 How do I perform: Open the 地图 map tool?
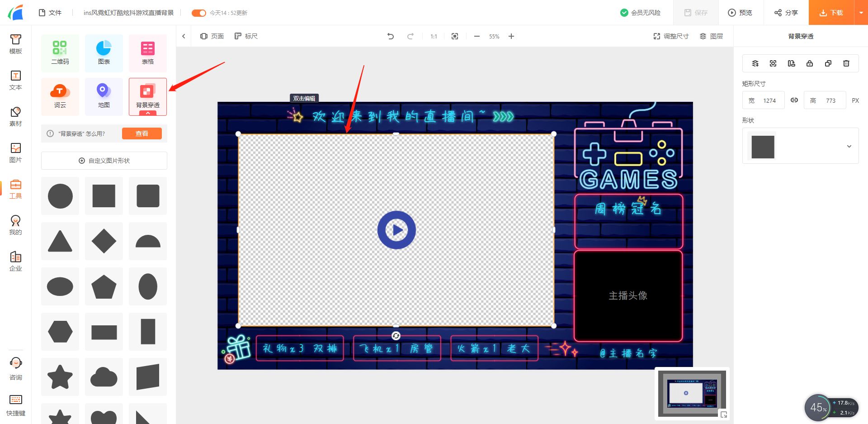pyautogui.click(x=104, y=96)
